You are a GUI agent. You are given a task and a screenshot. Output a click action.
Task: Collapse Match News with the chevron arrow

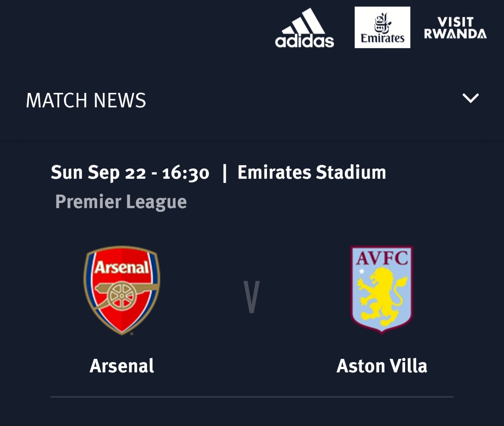(470, 98)
